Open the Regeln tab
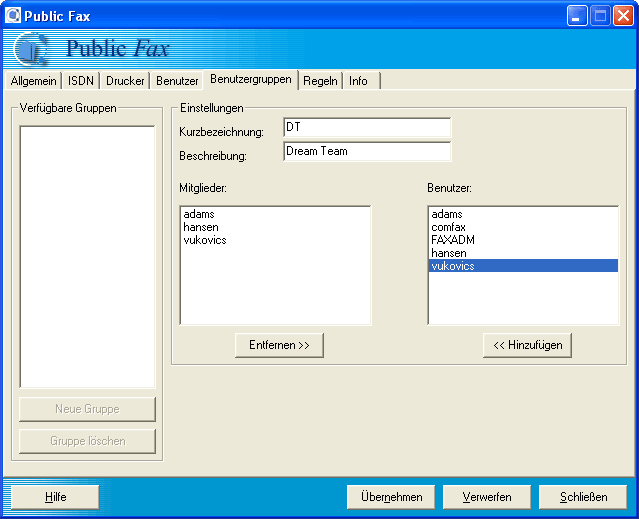639x519 pixels. point(320,81)
